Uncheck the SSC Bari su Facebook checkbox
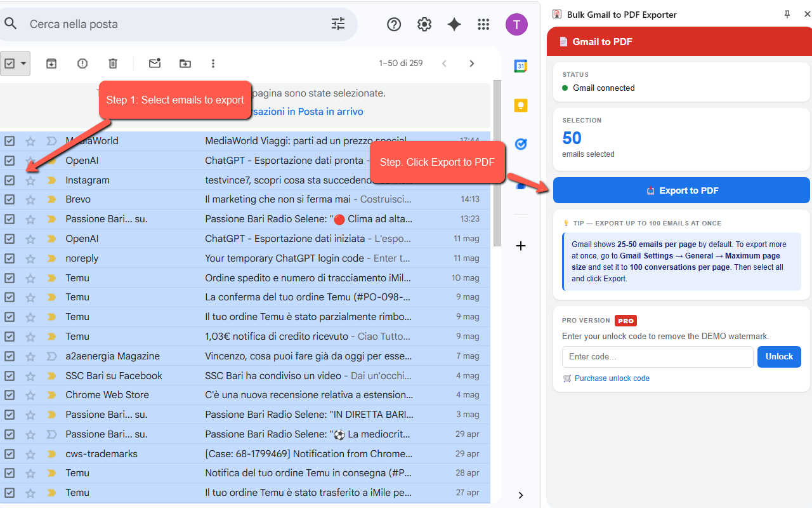This screenshot has height=508, width=812. tap(10, 376)
